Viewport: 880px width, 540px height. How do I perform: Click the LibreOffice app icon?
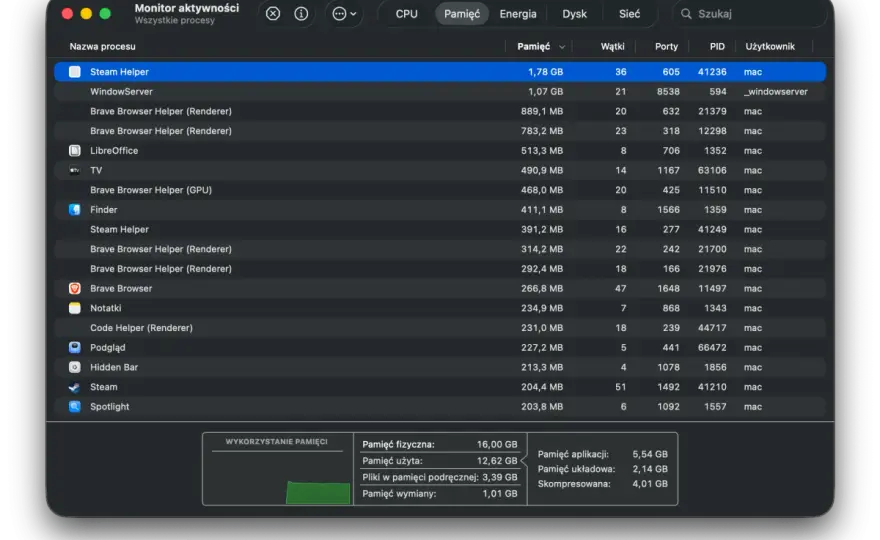coord(75,150)
